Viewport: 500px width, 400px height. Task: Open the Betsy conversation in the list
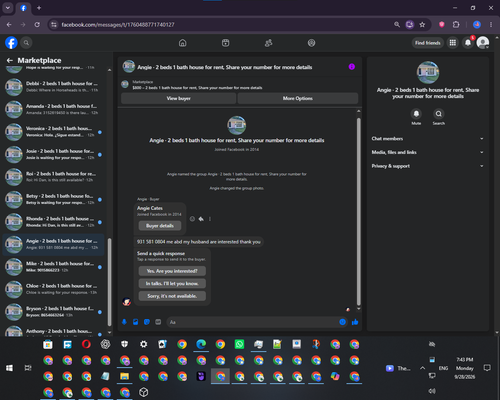pos(53,199)
